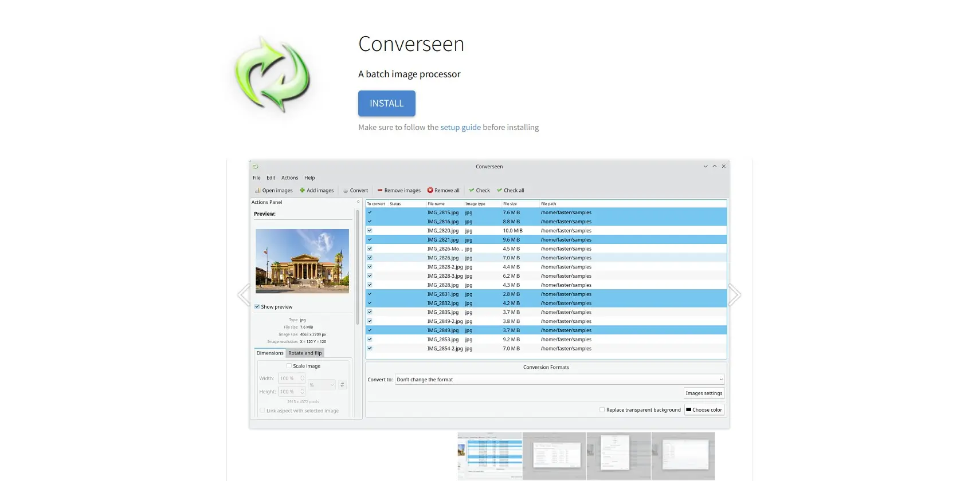Click the Check green checkmark icon
This screenshot has width=980, height=481.
point(472,191)
